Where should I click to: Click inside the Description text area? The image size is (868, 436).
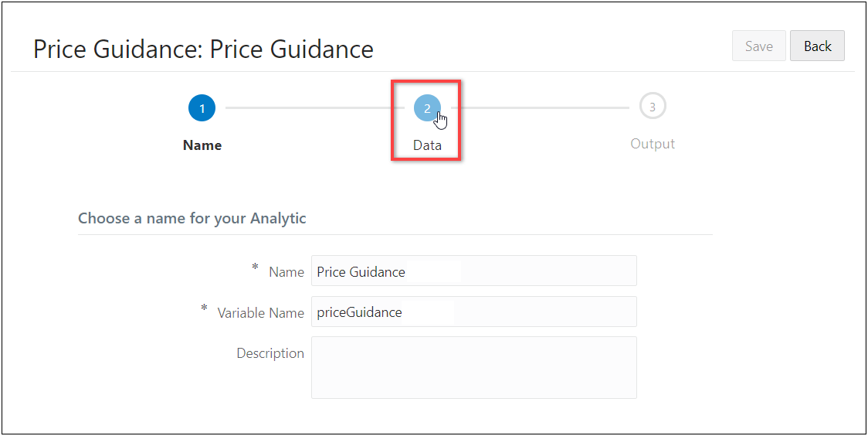[473, 367]
